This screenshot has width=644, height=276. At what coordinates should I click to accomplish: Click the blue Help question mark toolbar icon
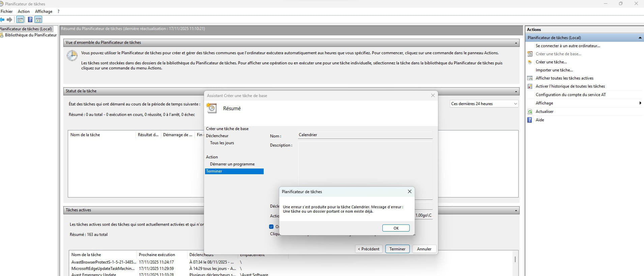tap(30, 20)
